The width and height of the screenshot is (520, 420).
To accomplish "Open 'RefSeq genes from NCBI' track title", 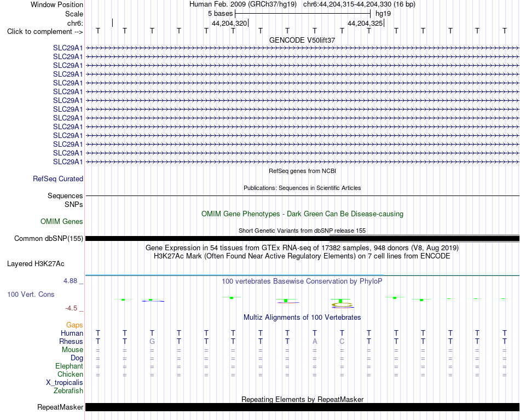I will tap(302, 171).
